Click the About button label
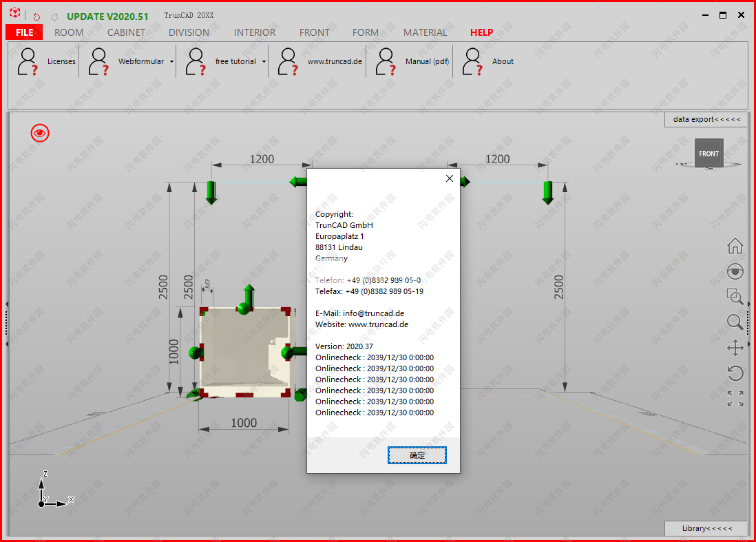 [x=503, y=62]
